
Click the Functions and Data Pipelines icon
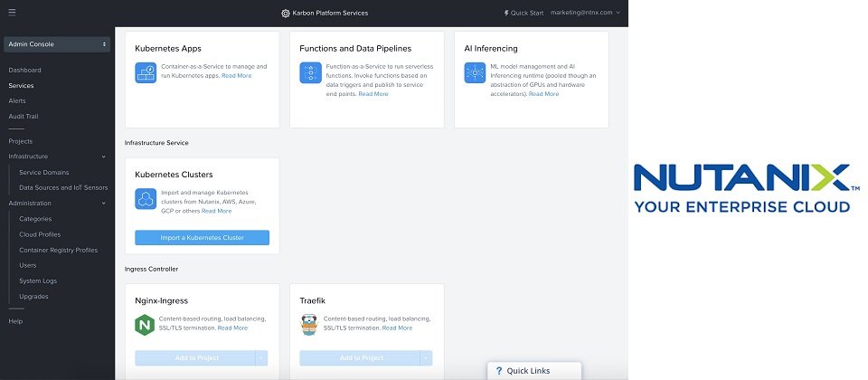pyautogui.click(x=310, y=72)
